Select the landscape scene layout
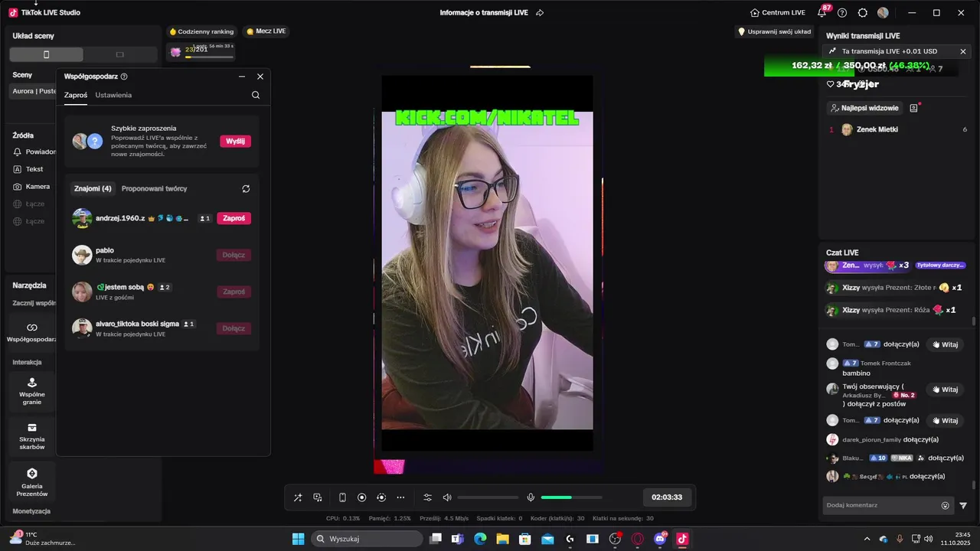Screen dimensions: 980x551 coord(119,54)
